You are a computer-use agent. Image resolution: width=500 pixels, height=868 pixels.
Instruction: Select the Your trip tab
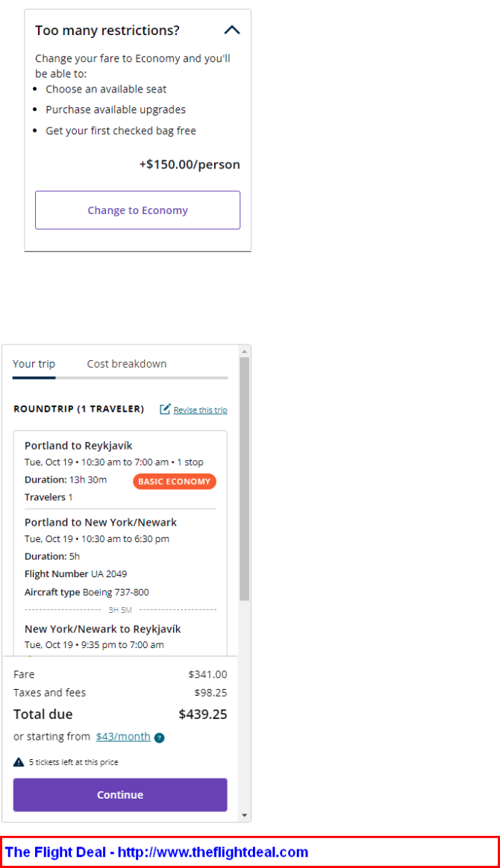point(34,364)
